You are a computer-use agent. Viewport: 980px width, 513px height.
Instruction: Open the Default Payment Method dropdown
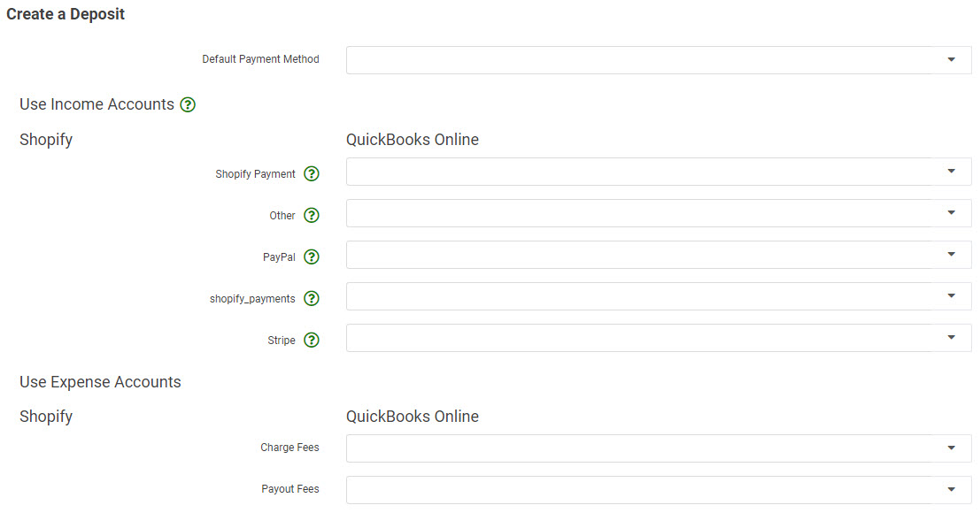pos(659,60)
